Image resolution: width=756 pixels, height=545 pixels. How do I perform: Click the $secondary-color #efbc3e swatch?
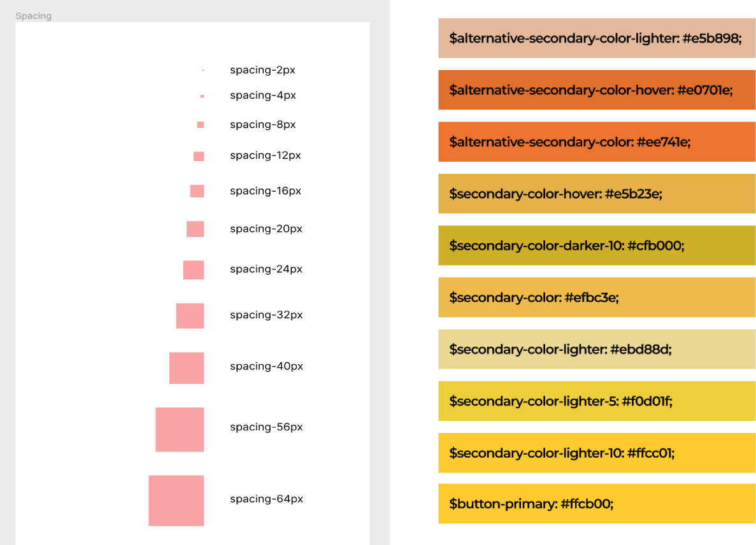click(597, 297)
